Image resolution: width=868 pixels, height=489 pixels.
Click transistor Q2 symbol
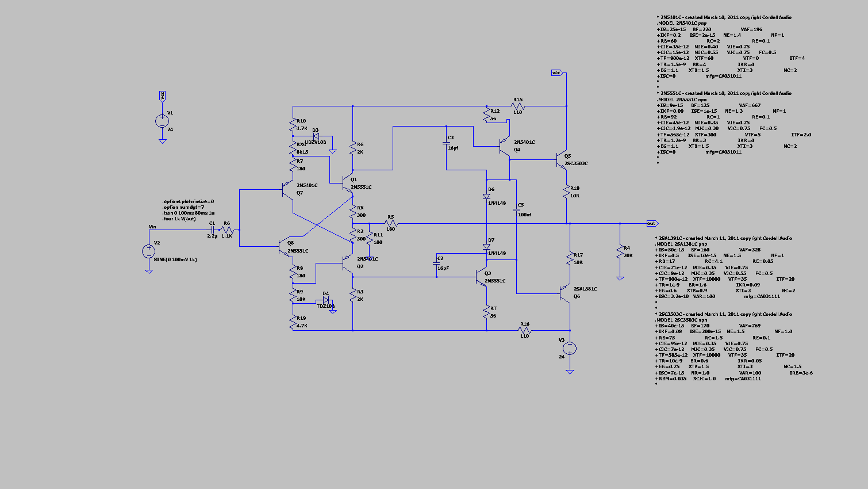pyautogui.click(x=348, y=263)
